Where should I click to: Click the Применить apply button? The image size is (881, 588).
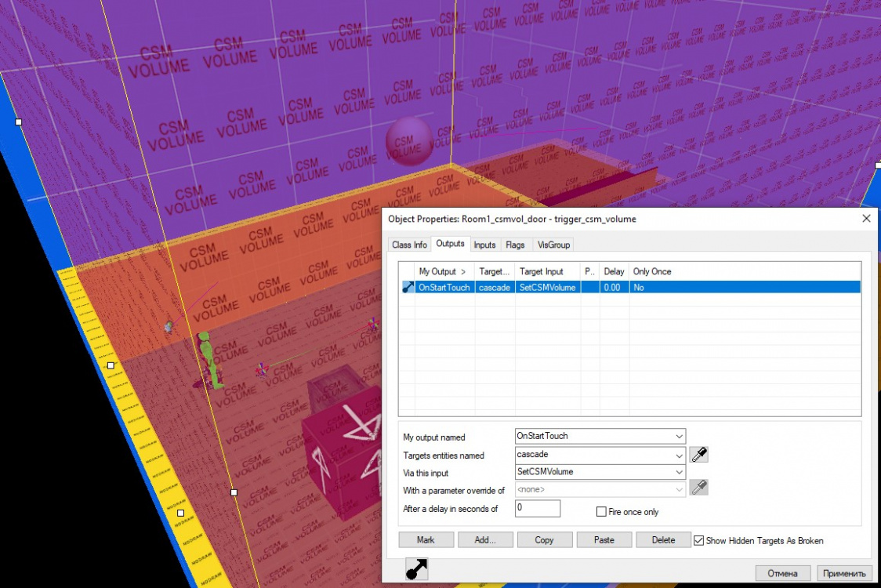(x=844, y=573)
